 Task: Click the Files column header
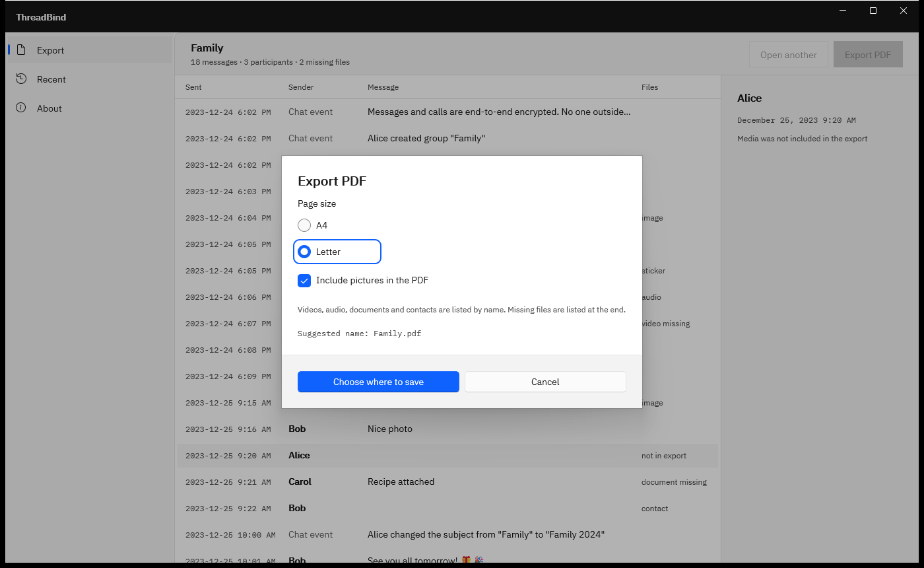pyautogui.click(x=649, y=87)
